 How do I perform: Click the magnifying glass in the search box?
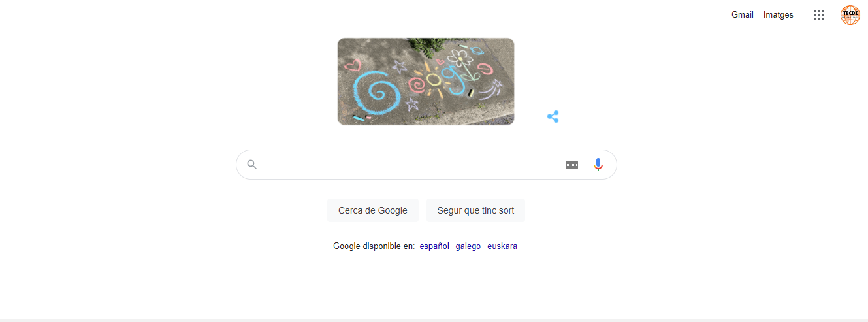click(251, 165)
